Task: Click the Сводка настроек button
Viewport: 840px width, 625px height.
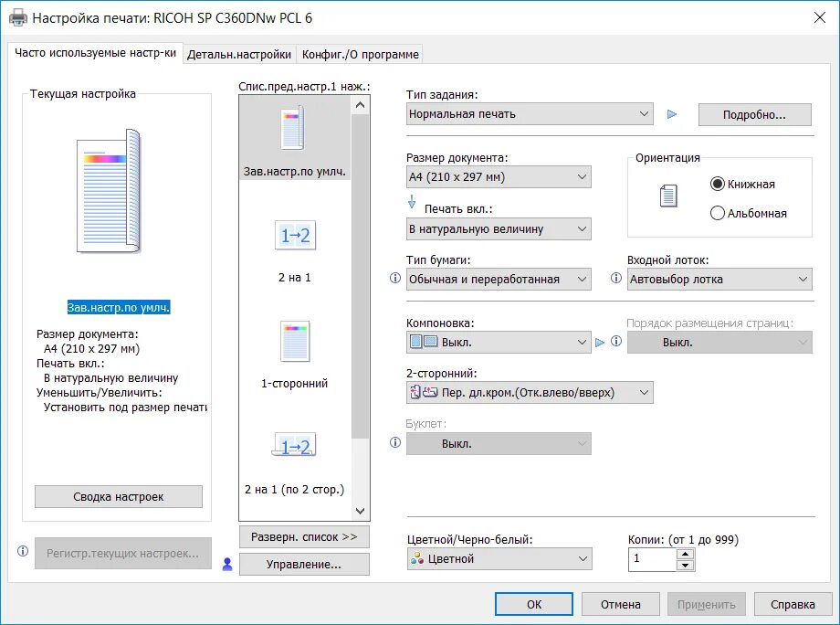Action: point(119,496)
